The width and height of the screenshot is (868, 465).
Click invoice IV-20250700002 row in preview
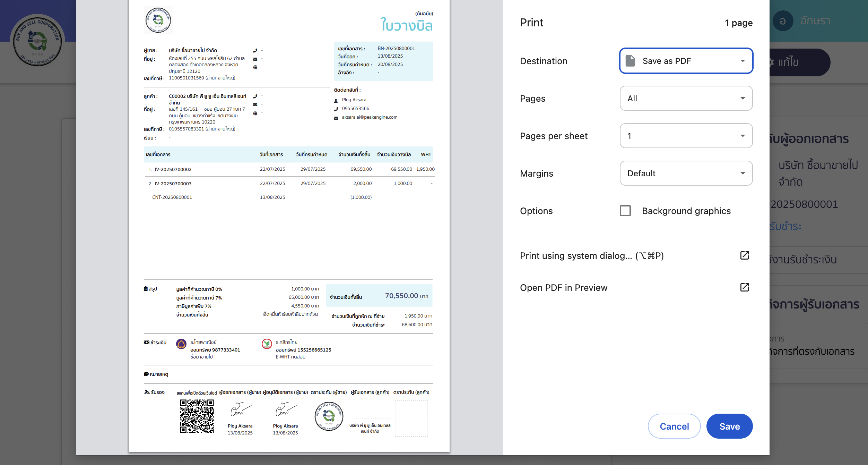[x=173, y=169]
